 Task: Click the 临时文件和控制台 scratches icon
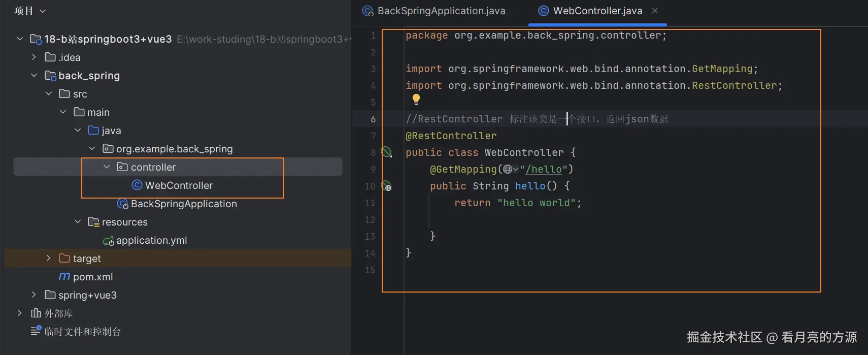tap(36, 331)
